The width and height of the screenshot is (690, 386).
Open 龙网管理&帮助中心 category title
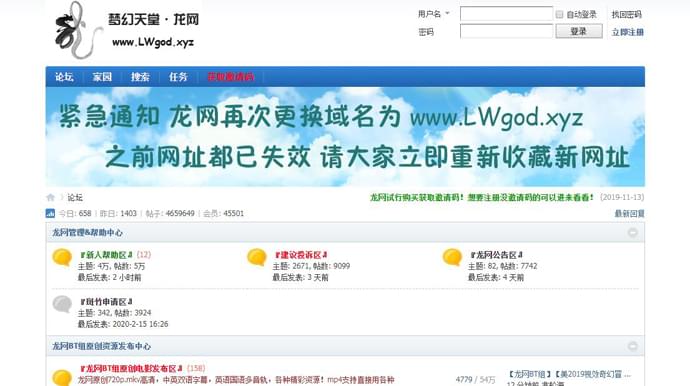[88, 232]
